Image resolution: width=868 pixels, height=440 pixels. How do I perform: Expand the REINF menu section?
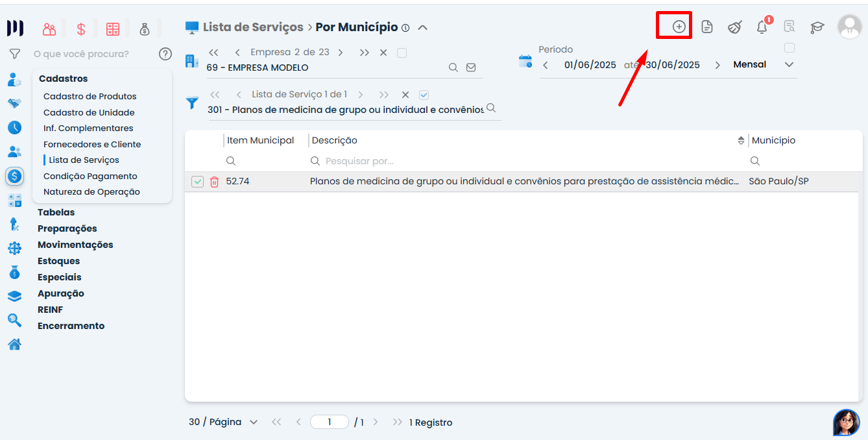click(50, 310)
